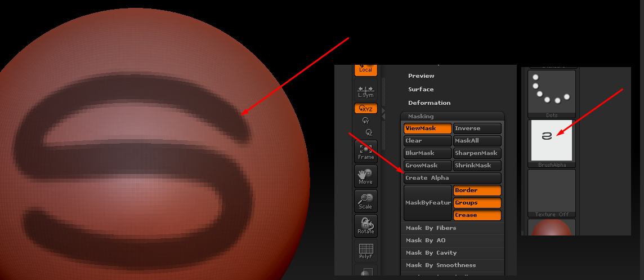This screenshot has height=280, width=644.
Task: Expand the Surface subpalette
Action: [421, 89]
